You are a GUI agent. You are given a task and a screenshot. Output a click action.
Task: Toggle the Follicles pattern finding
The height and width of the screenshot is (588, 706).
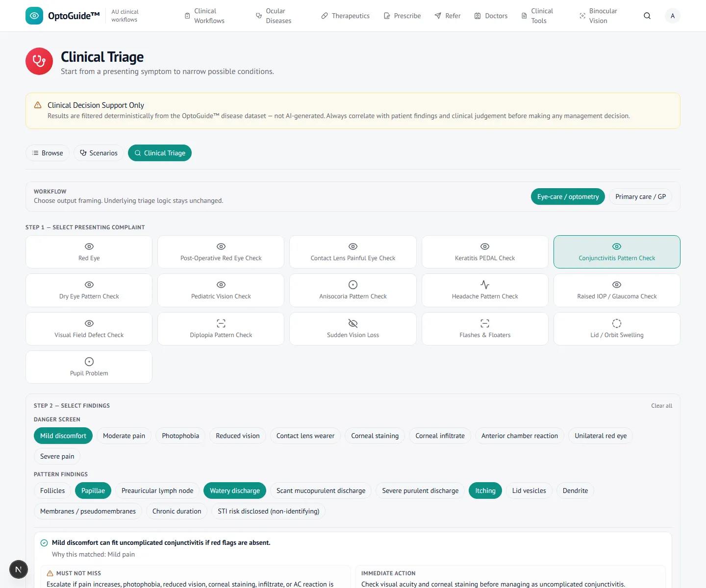[52, 490]
